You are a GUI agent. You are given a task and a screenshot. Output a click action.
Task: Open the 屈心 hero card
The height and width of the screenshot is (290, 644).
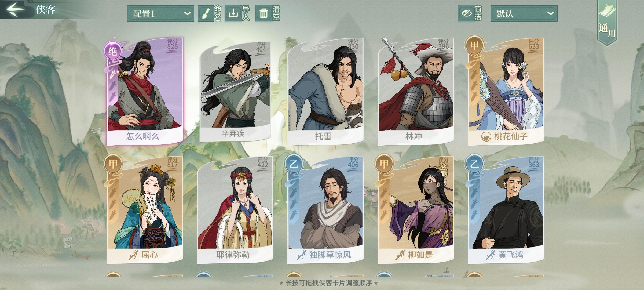click(x=145, y=210)
